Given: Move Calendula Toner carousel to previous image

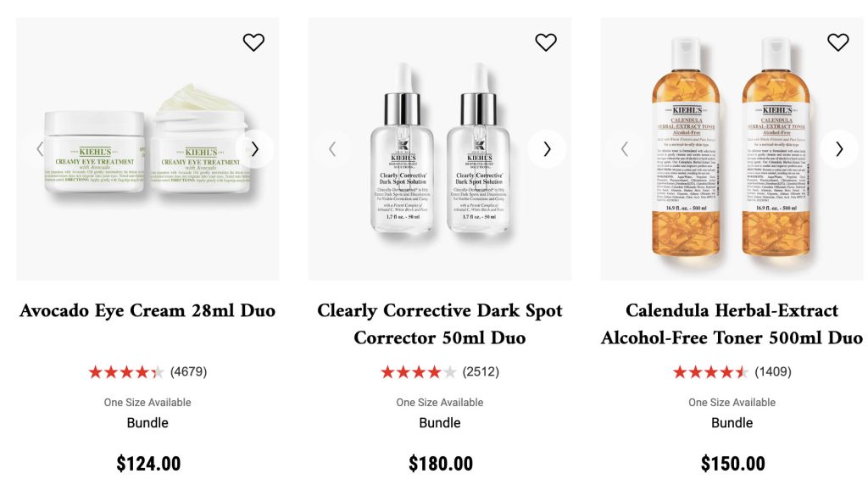Looking at the screenshot, I should (625, 149).
